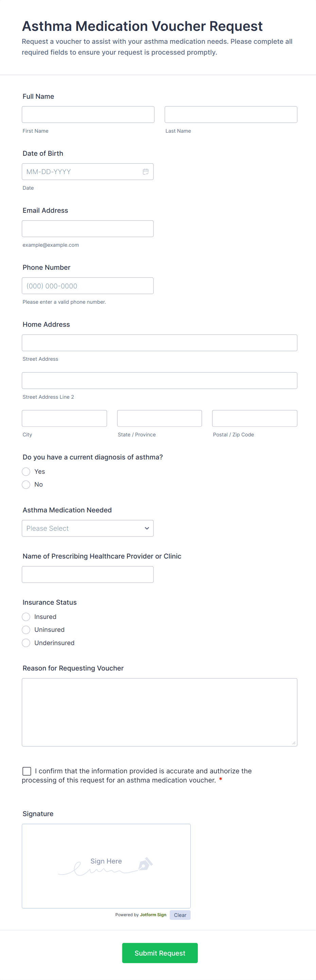Check the accuracy confirmation checkbox
The height and width of the screenshot is (980, 316).
point(27,771)
